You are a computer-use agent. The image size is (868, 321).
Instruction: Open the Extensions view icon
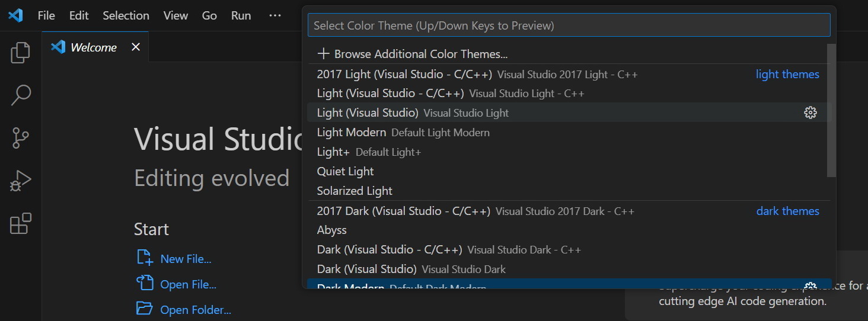click(x=20, y=223)
